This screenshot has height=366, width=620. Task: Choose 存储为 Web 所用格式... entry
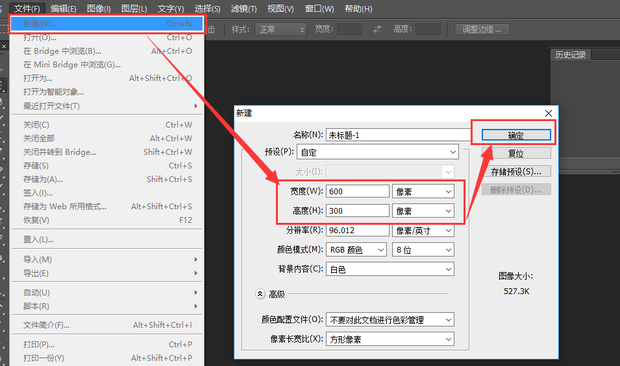pos(107,206)
